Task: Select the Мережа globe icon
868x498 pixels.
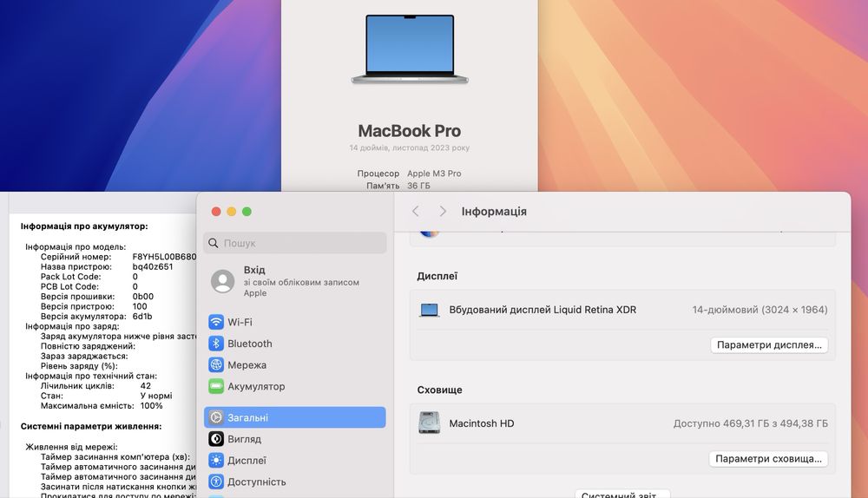Action: [216, 365]
